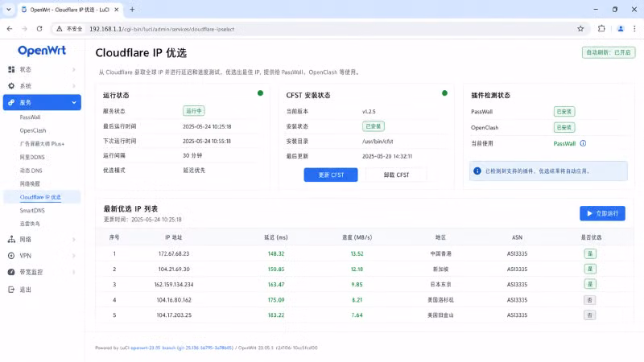Click the 速度 (MB/s) column header
This screenshot has width=644, height=362.
pos(357,237)
